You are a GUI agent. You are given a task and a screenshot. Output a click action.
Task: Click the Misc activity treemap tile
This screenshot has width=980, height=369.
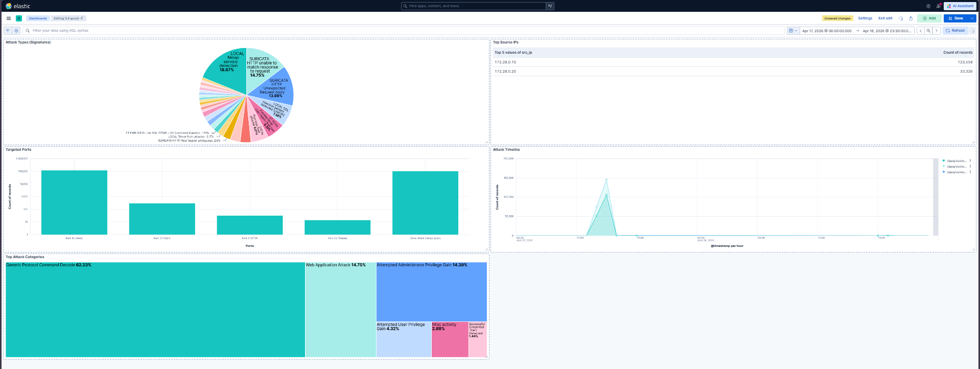pyautogui.click(x=450, y=339)
